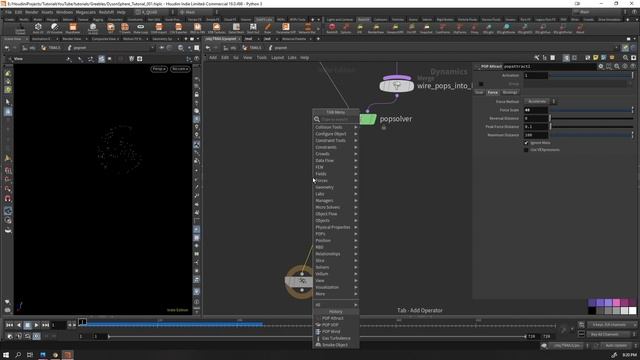The image size is (640, 360).
Task: Select the Make Loop shelf tool
Action: (x=140, y=28)
